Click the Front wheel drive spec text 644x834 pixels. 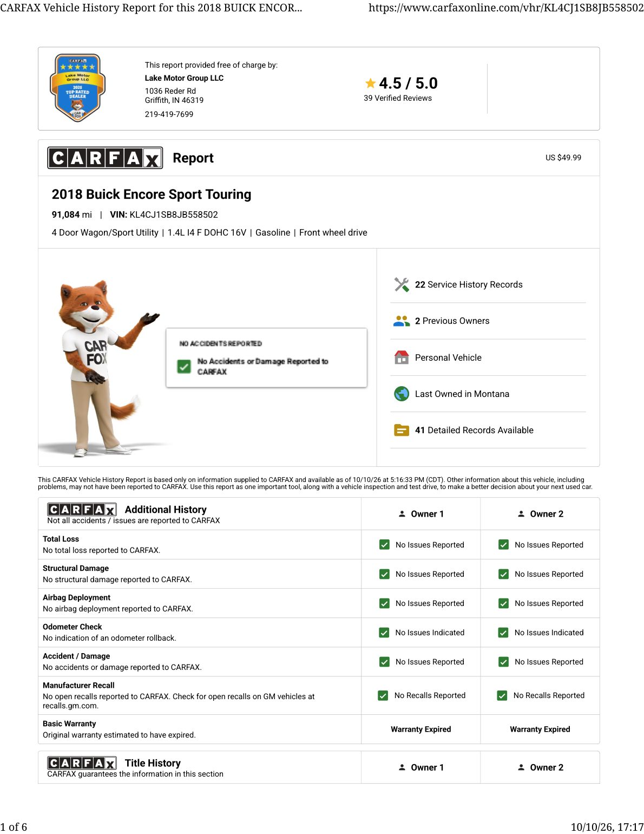point(333,233)
